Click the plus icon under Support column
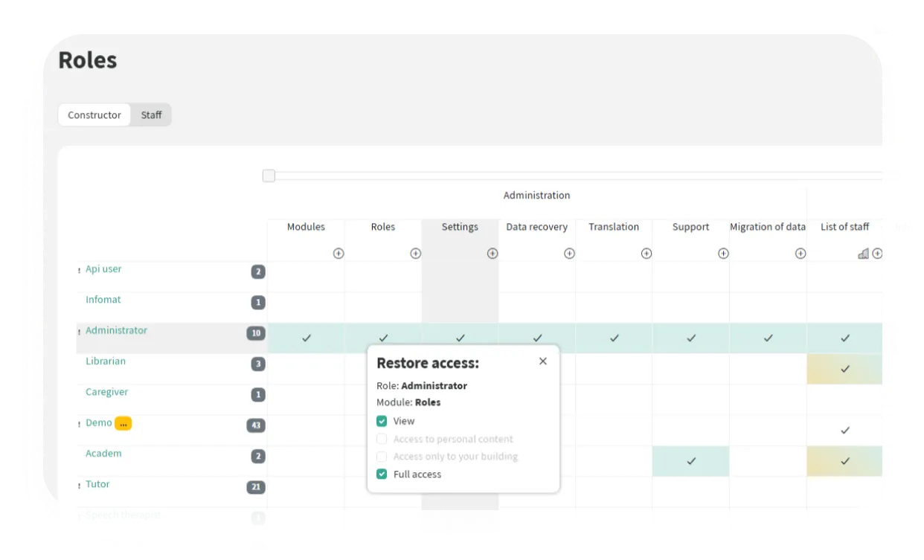 (723, 254)
